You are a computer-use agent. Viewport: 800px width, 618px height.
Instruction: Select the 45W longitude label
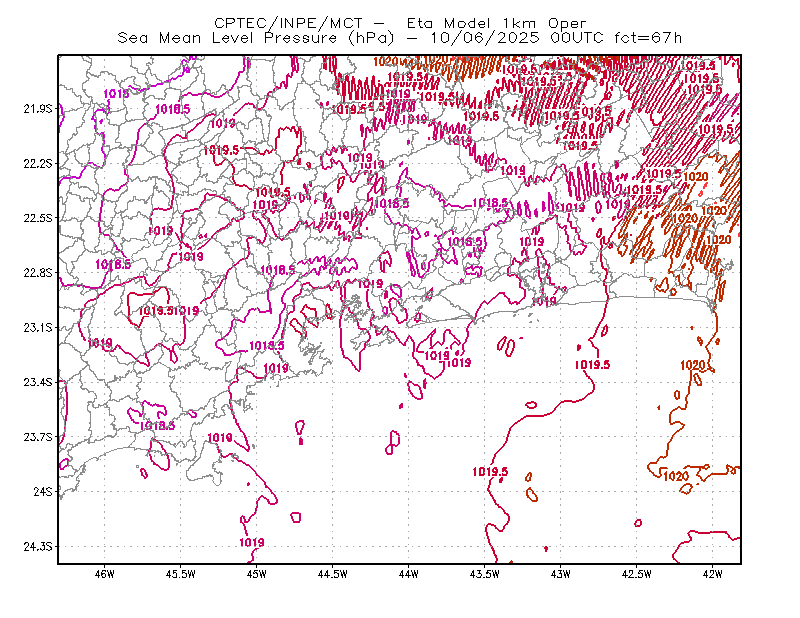[257, 574]
